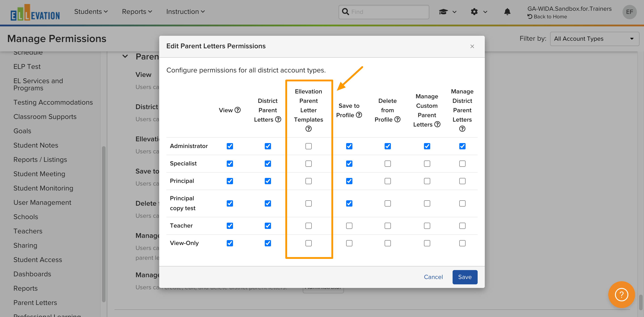Open Student Access in sidebar
The height and width of the screenshot is (317, 644).
(38, 260)
